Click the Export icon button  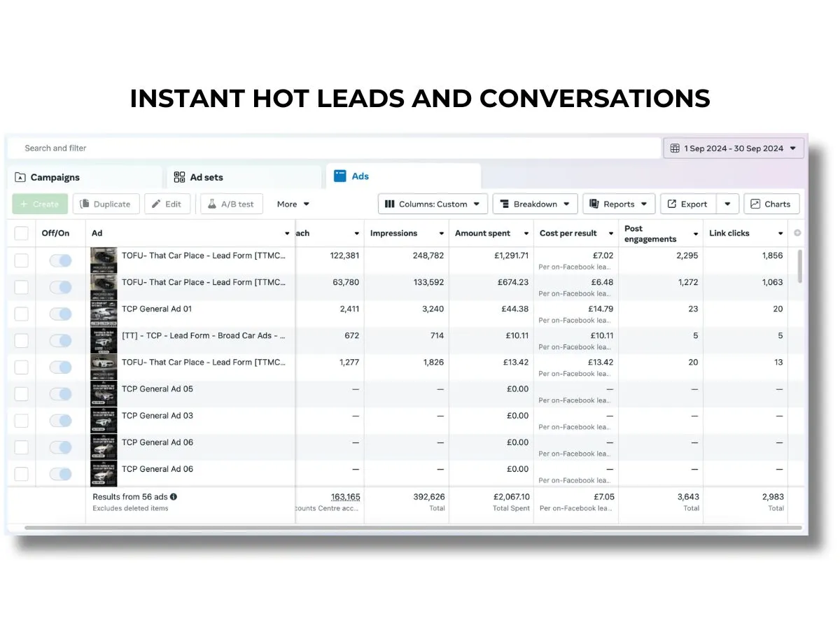point(672,204)
